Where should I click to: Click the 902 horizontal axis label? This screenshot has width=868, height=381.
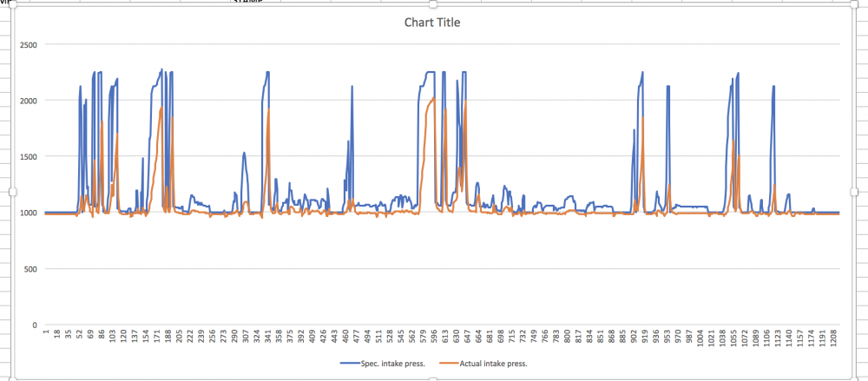click(x=634, y=338)
